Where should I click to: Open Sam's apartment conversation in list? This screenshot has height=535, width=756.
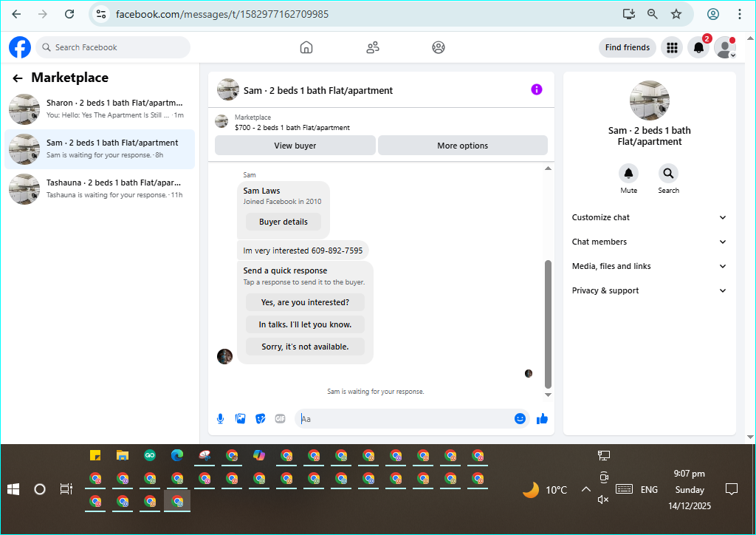[x=100, y=149]
